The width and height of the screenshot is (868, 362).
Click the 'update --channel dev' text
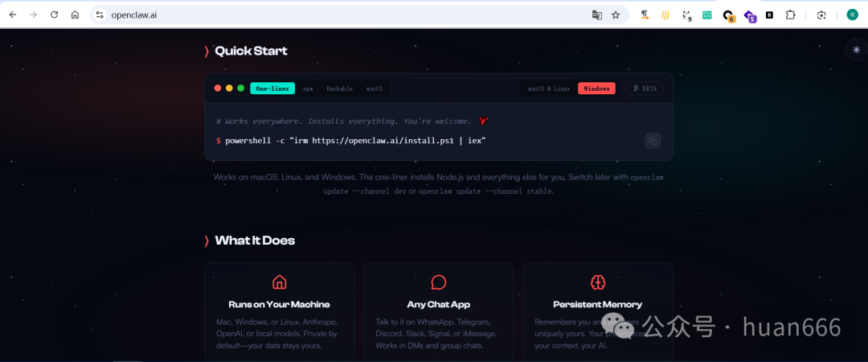(x=365, y=191)
